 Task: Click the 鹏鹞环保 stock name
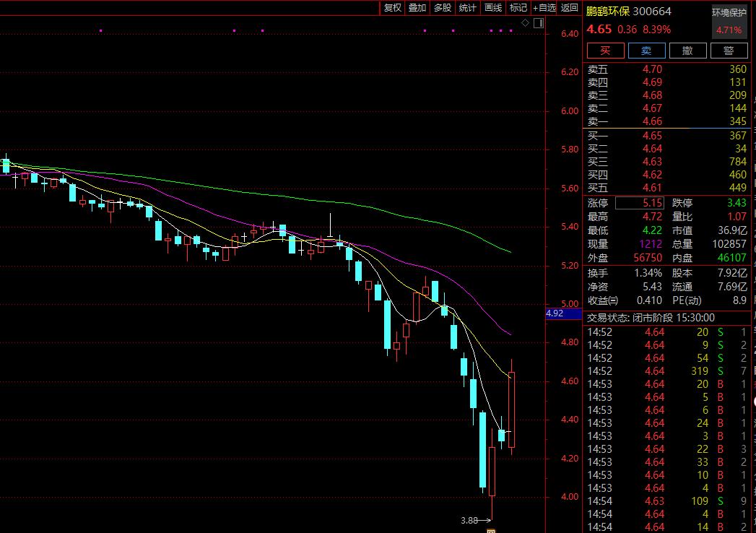(607, 11)
